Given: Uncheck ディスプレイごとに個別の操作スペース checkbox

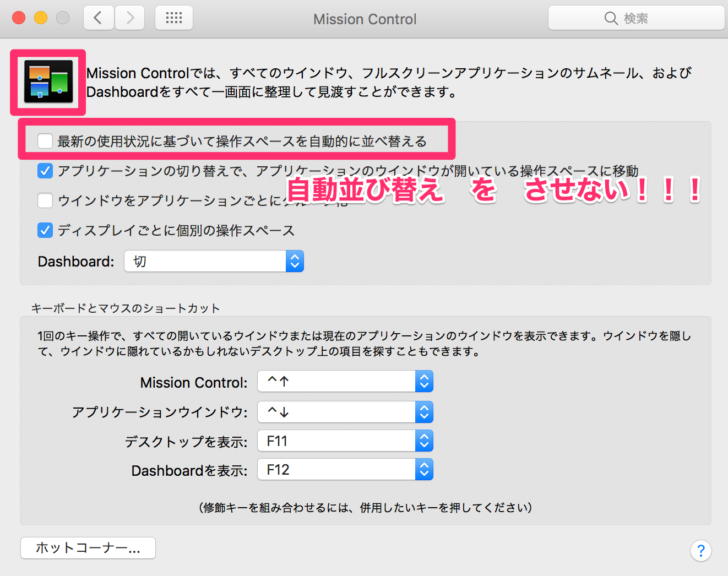Looking at the screenshot, I should (45, 230).
